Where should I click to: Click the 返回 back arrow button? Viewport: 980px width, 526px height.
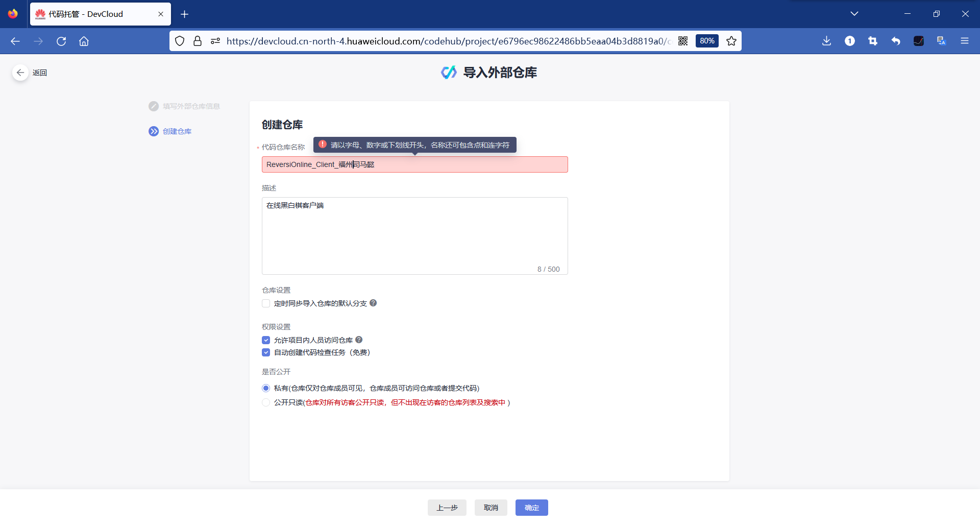(x=20, y=73)
